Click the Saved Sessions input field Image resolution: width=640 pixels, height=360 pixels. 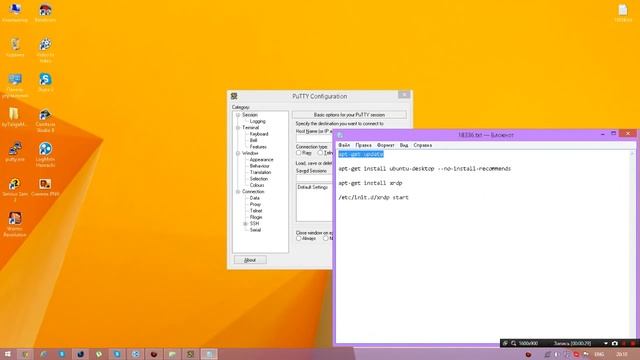click(314, 178)
